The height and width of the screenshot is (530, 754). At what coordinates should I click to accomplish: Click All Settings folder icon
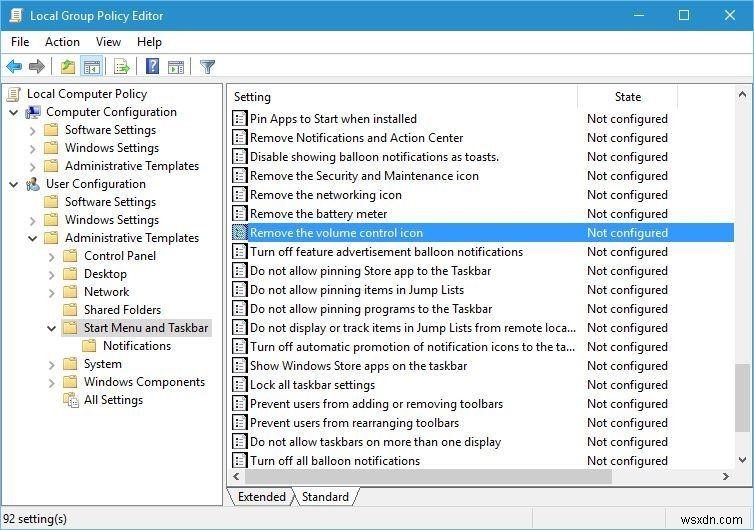click(x=71, y=400)
